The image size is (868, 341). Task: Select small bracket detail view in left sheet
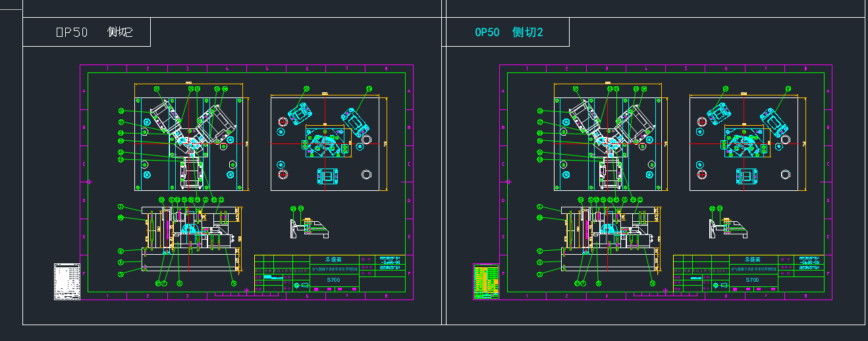[x=309, y=228]
